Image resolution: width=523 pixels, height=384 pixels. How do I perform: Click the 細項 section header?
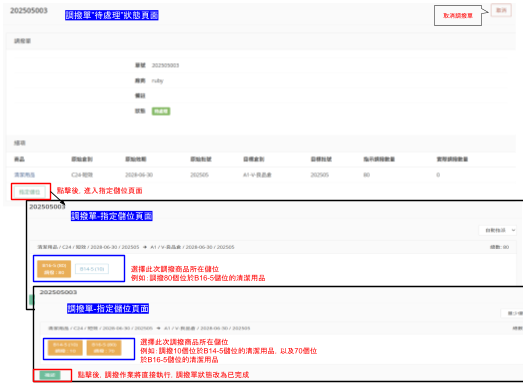20,143
